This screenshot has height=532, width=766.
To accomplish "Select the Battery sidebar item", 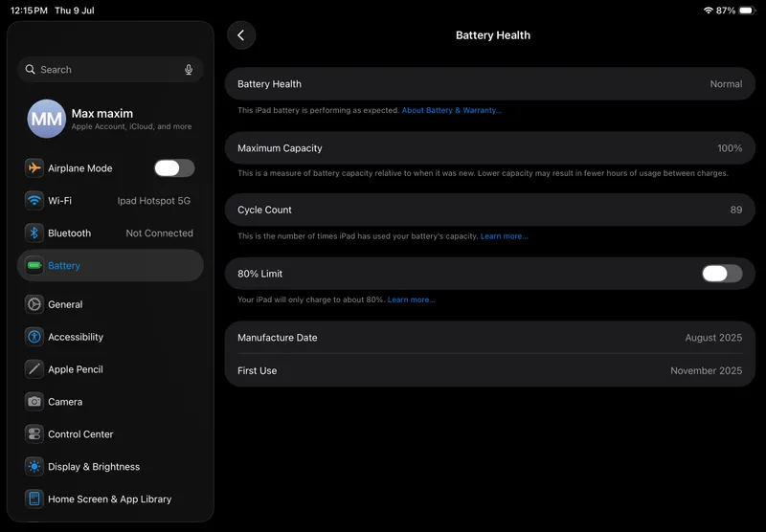I will click(x=110, y=265).
